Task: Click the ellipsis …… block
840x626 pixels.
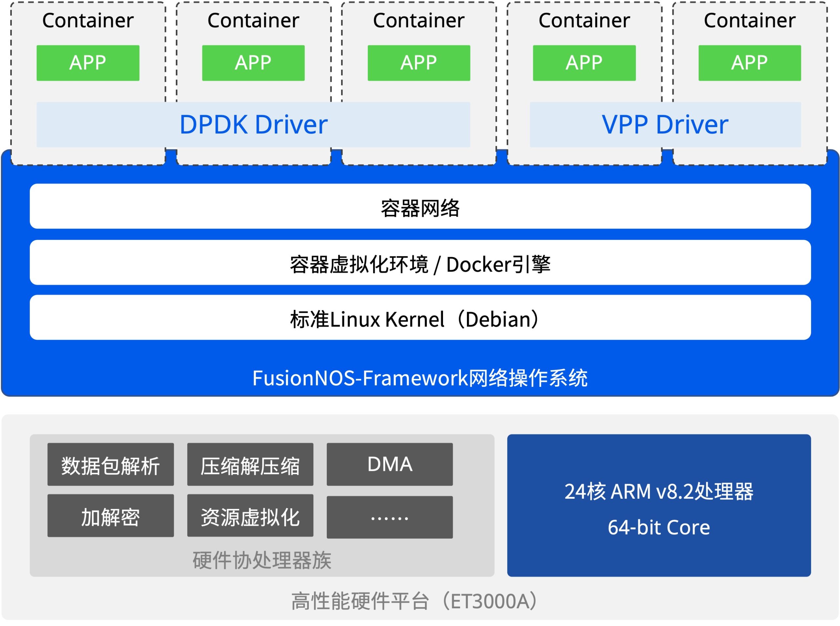Action: click(390, 517)
